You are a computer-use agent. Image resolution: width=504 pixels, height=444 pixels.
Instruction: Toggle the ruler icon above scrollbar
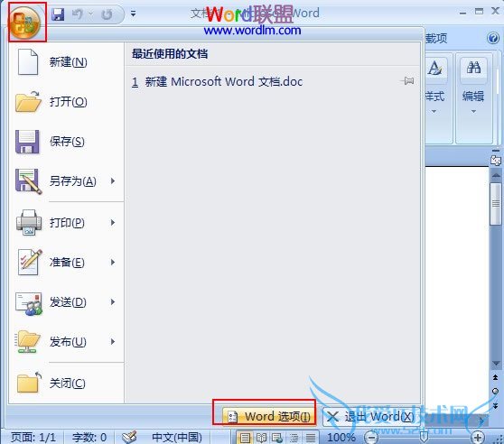click(x=496, y=160)
